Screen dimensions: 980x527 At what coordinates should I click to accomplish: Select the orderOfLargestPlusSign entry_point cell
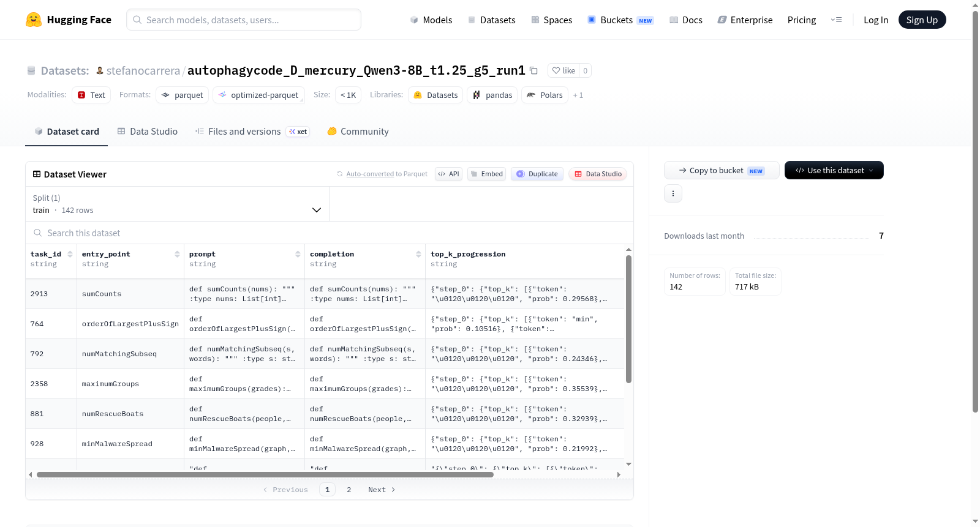[130, 324]
